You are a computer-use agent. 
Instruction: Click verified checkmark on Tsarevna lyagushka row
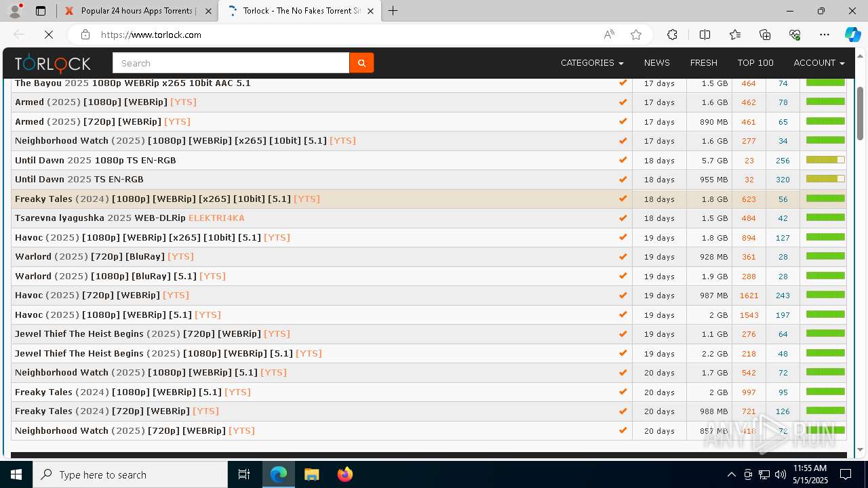[x=623, y=218]
